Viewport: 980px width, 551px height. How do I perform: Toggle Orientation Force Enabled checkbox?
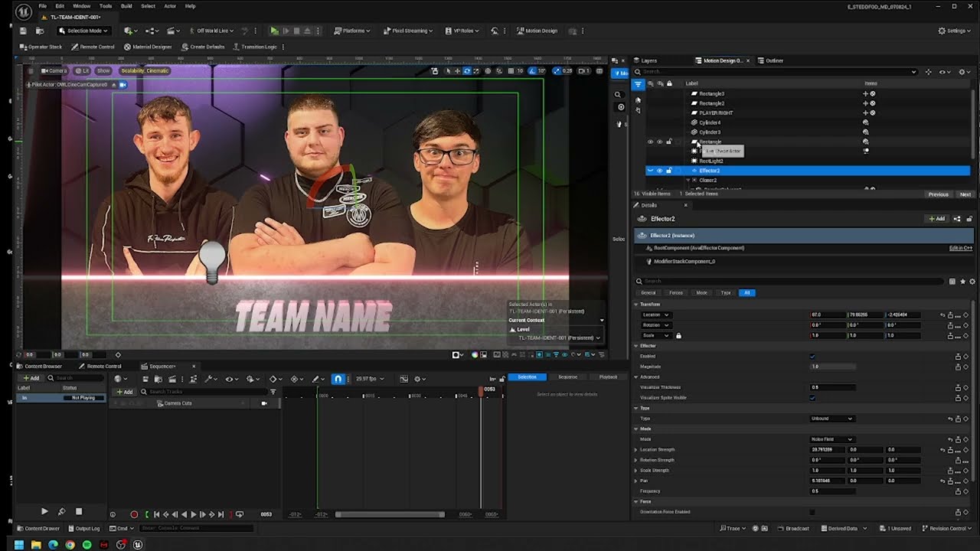pos(812,512)
